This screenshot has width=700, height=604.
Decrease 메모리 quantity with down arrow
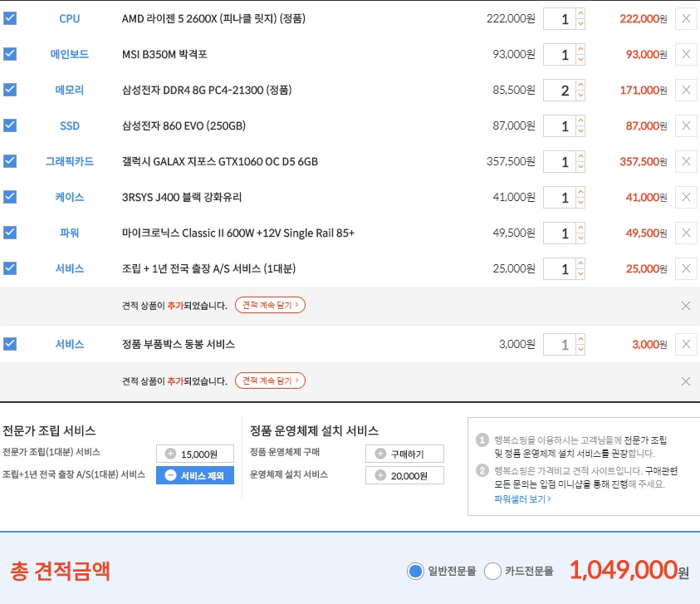pos(580,96)
